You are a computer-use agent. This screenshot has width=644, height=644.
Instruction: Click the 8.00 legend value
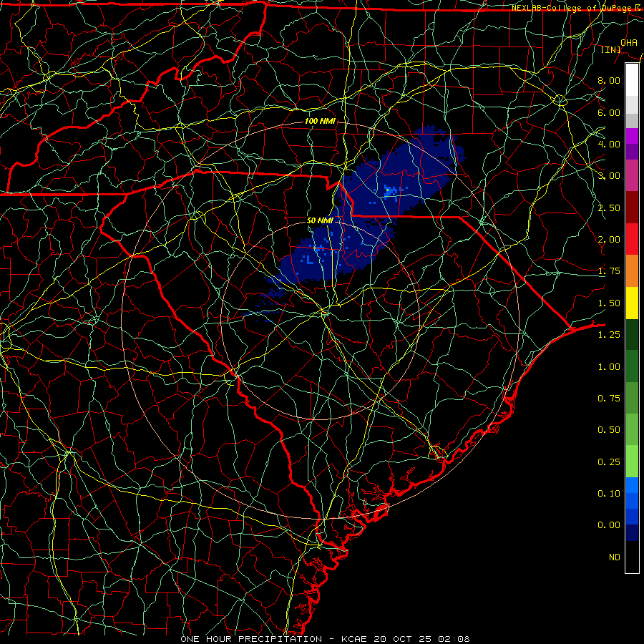tap(609, 80)
